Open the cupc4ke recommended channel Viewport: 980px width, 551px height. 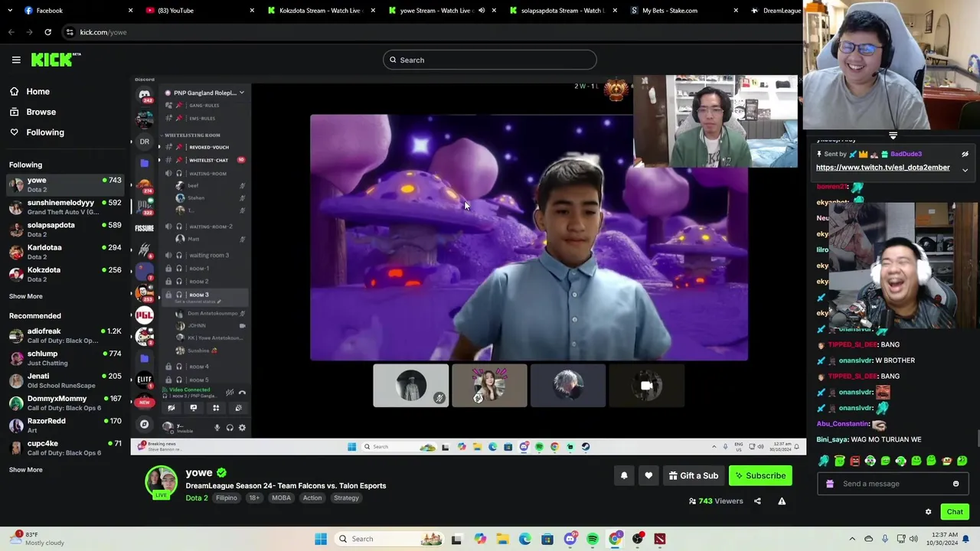[65, 448]
